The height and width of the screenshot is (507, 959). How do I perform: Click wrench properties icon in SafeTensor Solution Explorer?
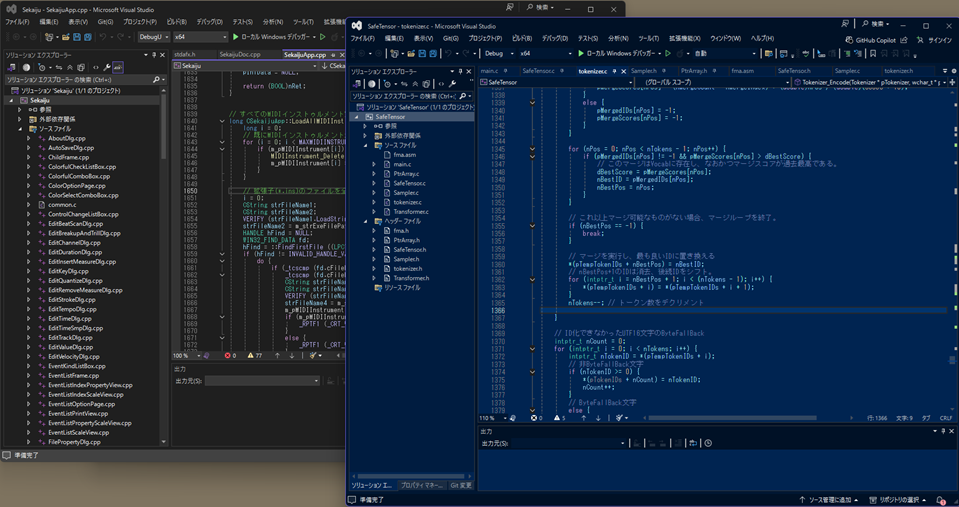point(451,84)
